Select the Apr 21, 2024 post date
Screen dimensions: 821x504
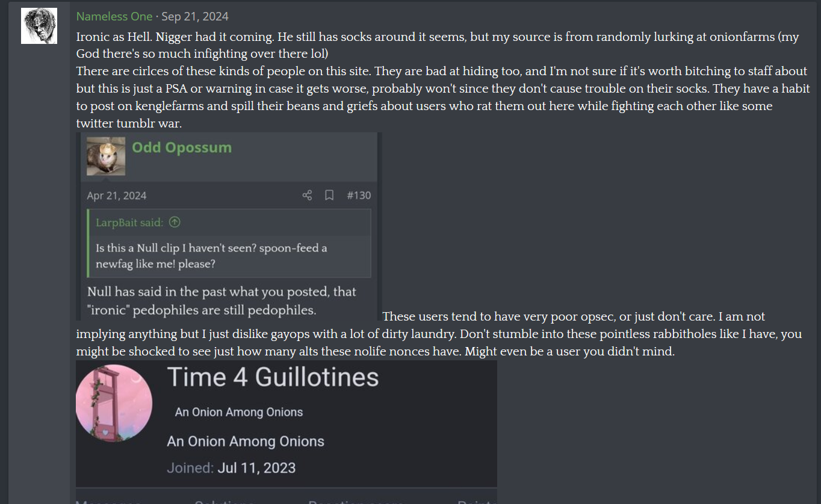pyautogui.click(x=117, y=195)
